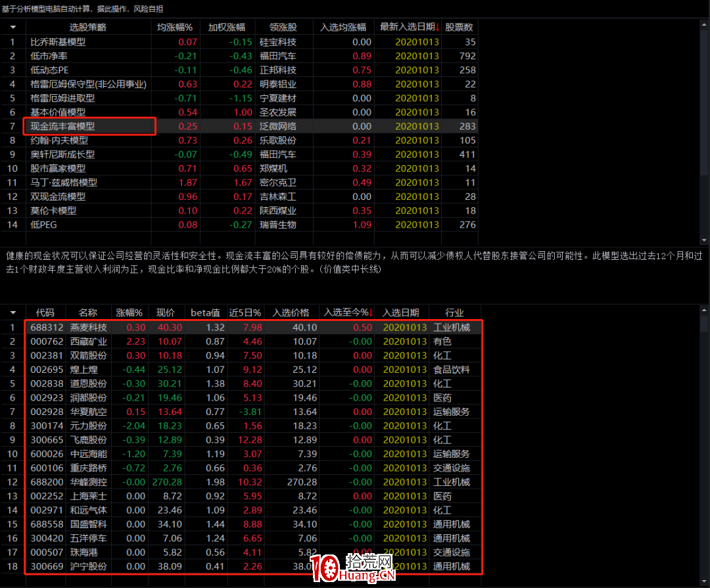Select the 比乔斯基模型 strategy
710x588 pixels.
tap(58, 42)
